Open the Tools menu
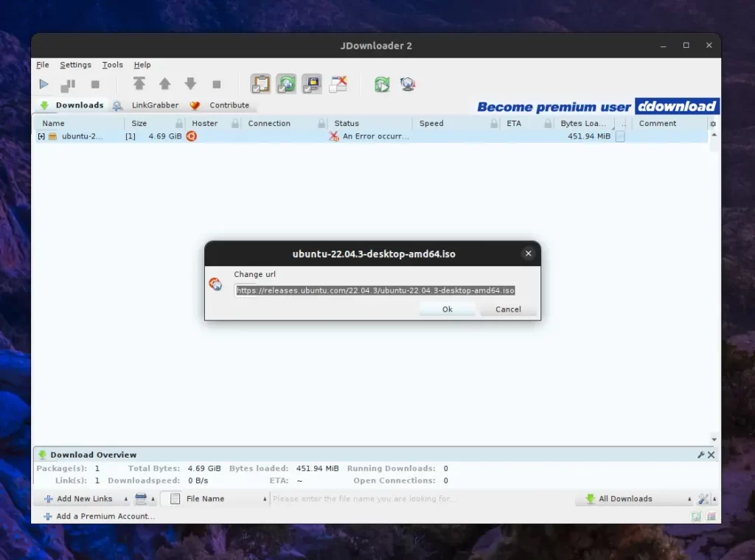The width and height of the screenshot is (755, 560). pos(112,64)
